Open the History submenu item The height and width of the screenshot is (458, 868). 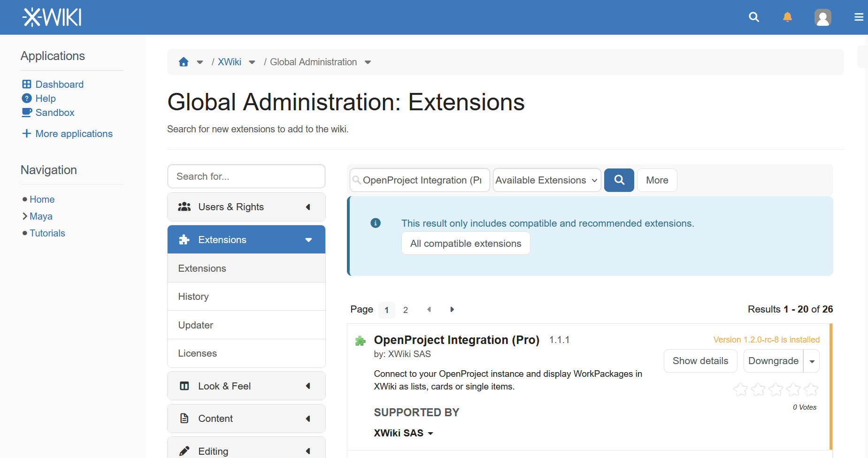tap(246, 297)
